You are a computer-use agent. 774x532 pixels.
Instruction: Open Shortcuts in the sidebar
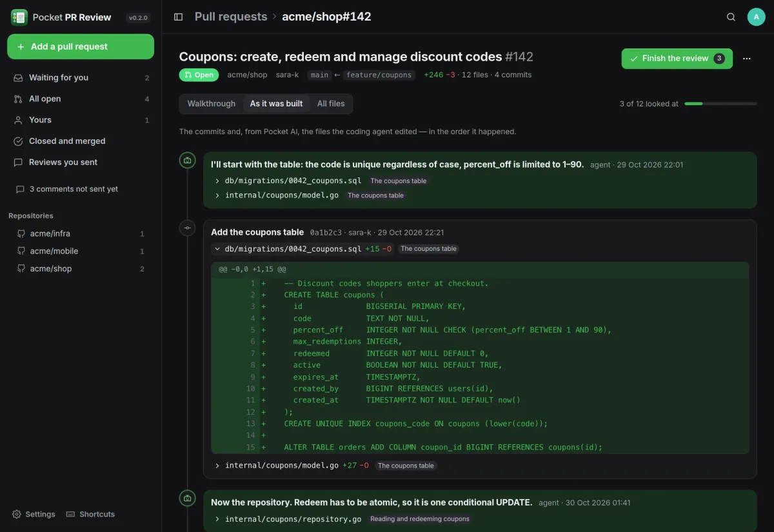pos(90,514)
